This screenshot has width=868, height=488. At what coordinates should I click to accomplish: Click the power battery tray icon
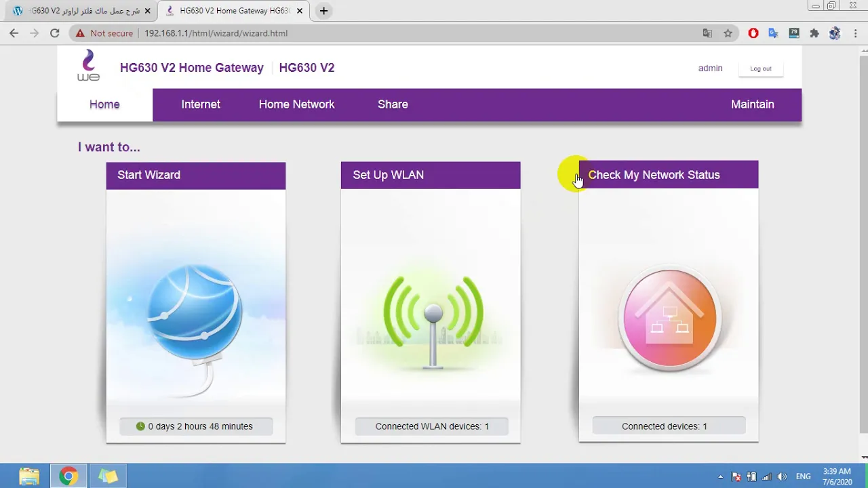[751, 477]
